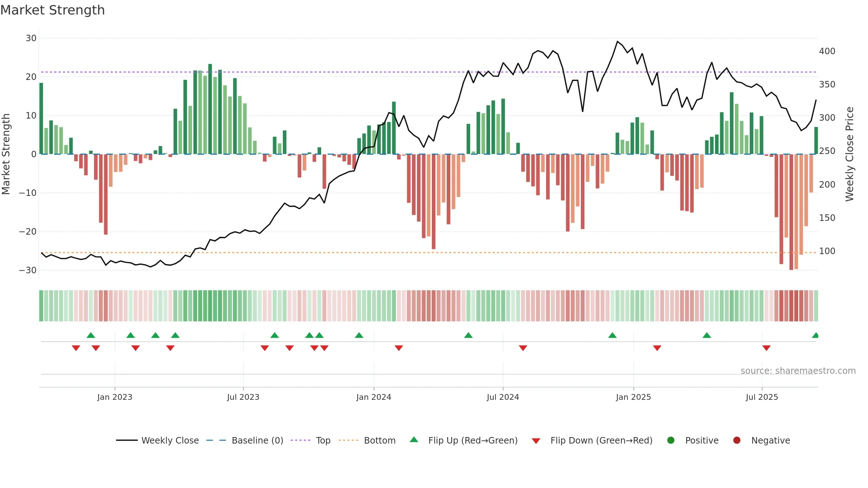Click the −20 tick on the left axis
This screenshot has height=488, width=868.
click(x=28, y=231)
